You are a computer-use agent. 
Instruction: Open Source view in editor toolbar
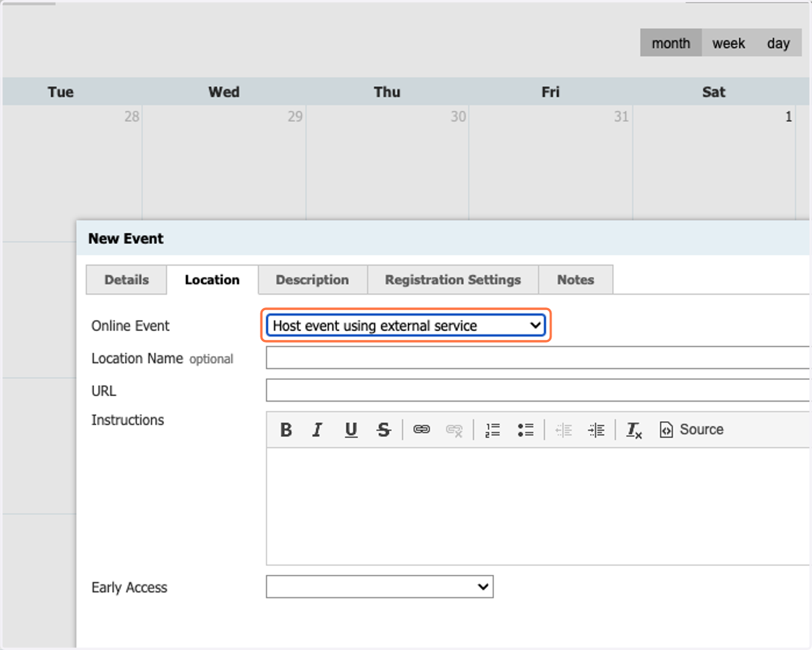[692, 429]
